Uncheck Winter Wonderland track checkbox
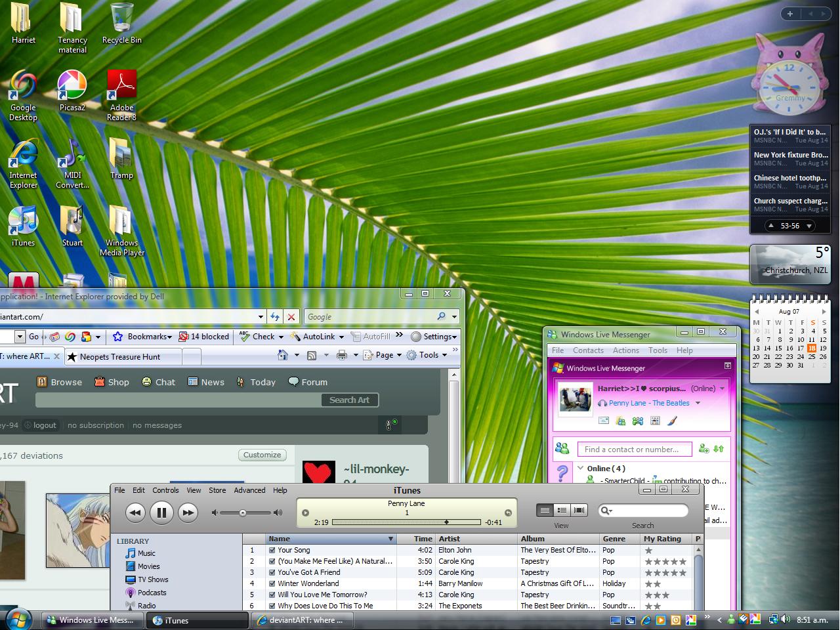The height and width of the screenshot is (630, 840). (x=272, y=584)
